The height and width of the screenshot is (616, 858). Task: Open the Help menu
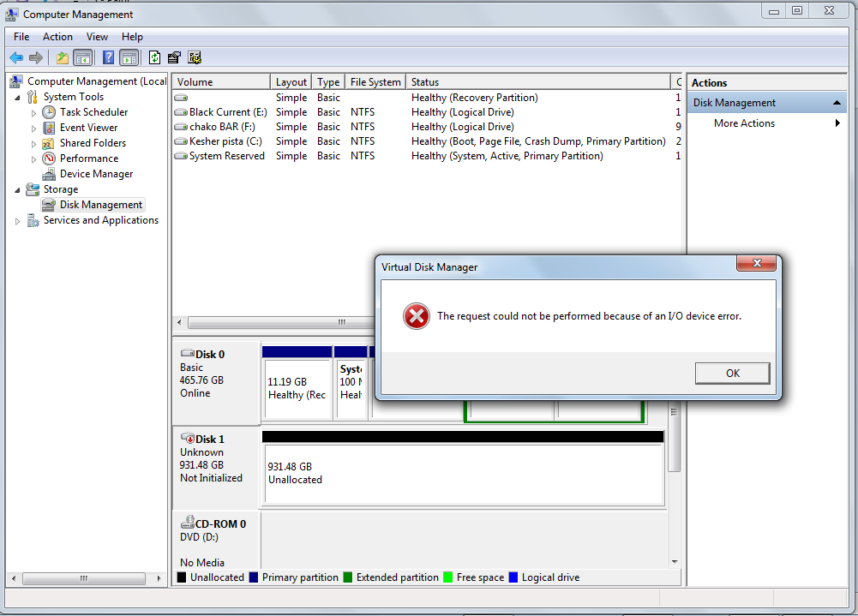(132, 37)
